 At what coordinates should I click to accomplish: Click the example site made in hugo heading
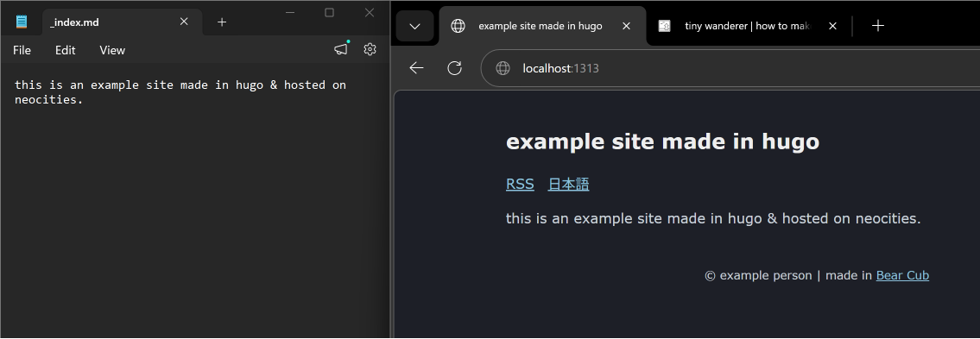(662, 141)
